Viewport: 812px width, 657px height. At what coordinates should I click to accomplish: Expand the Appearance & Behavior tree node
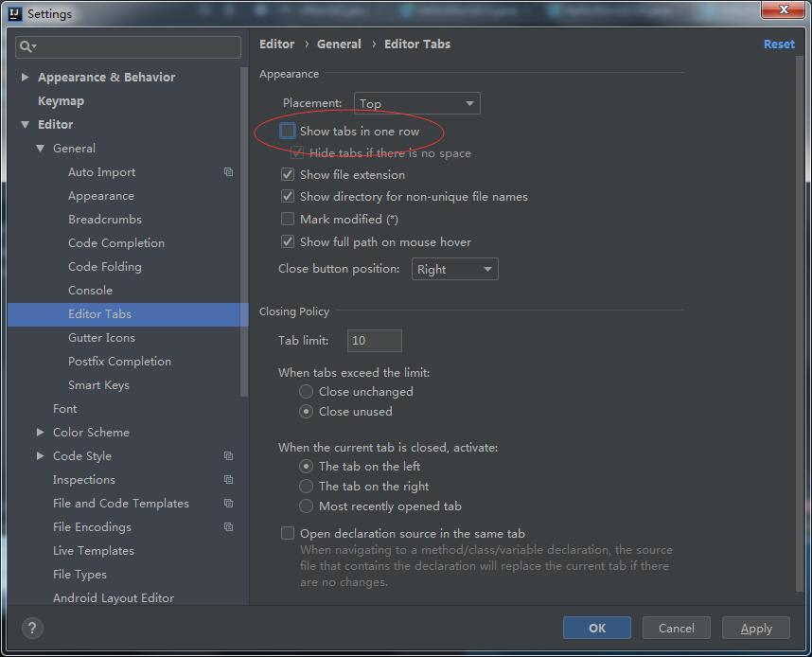click(x=26, y=78)
